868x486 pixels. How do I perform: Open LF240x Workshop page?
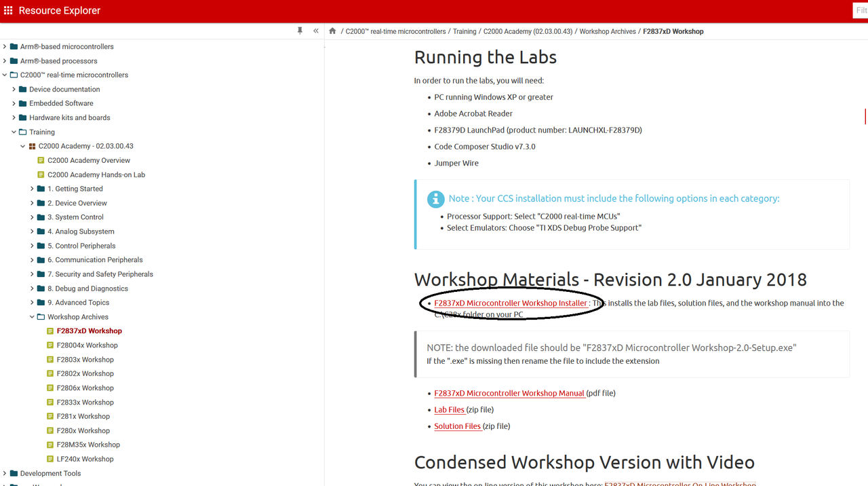[x=85, y=460]
